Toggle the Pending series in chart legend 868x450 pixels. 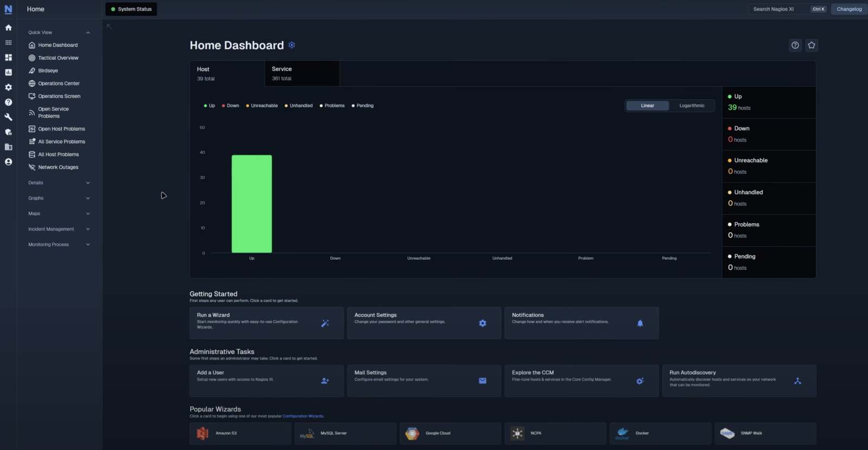(362, 106)
